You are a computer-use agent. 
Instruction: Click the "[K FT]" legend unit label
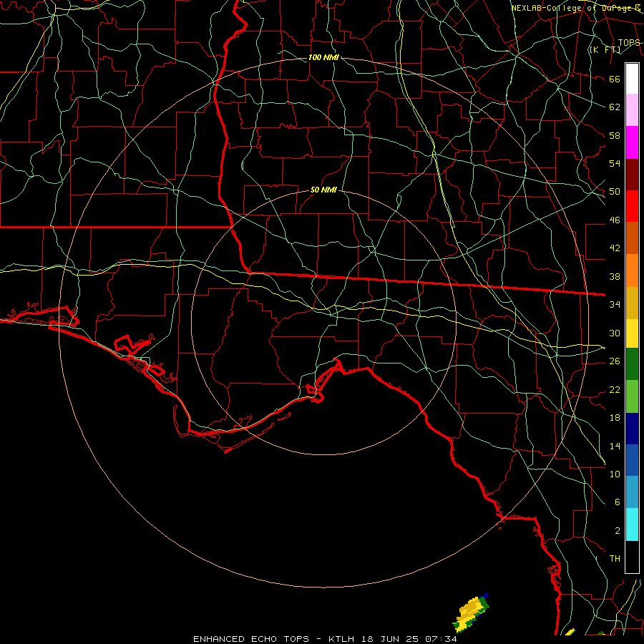605,49
